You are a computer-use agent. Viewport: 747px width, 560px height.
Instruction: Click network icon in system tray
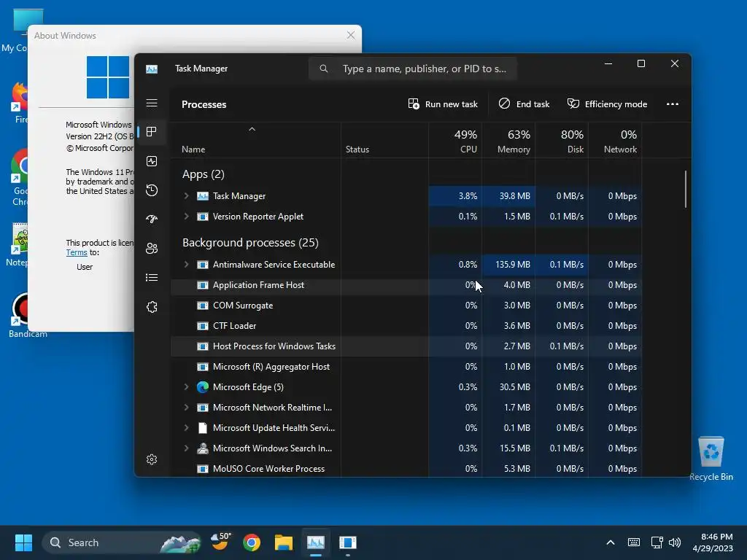657,542
